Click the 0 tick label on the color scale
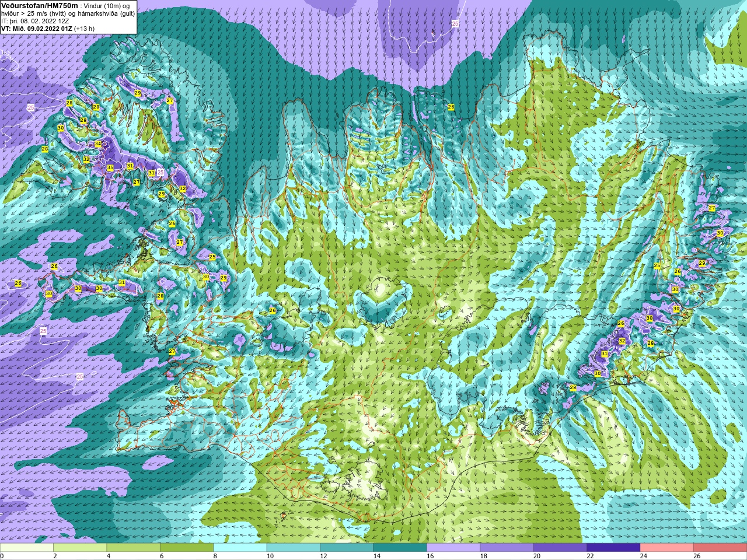This screenshot has width=747, height=560. tap(2, 556)
